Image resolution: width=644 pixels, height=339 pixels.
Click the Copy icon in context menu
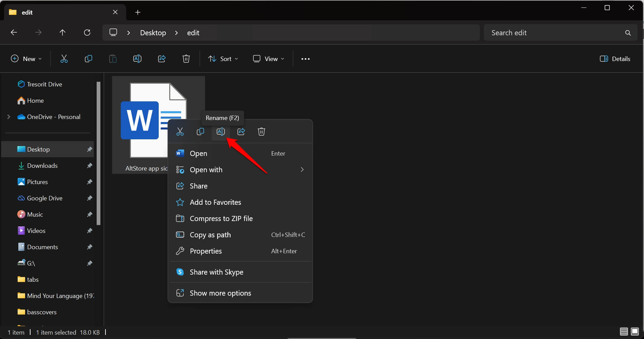[x=200, y=132]
